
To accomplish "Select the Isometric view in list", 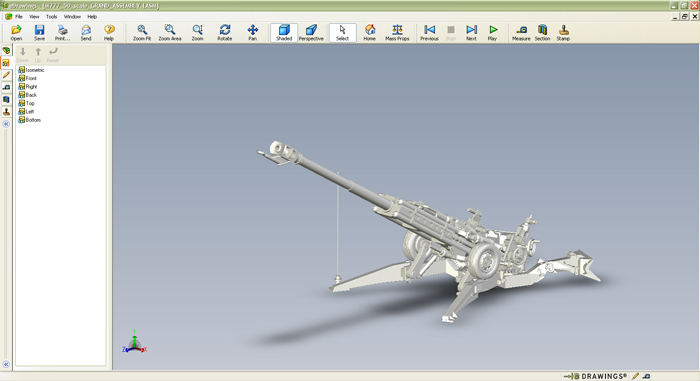I will 31,70.
